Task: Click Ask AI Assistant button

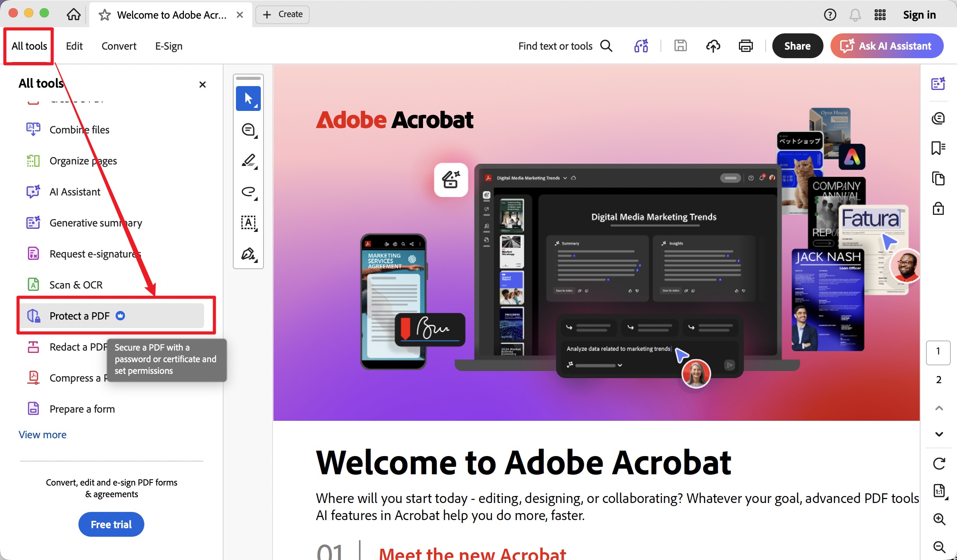Action: pos(887,46)
